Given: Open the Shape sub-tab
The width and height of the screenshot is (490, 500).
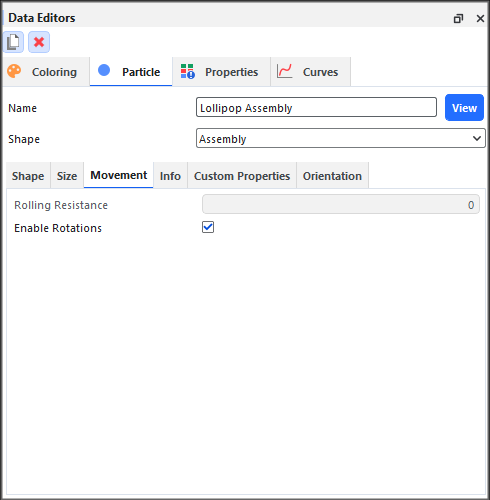Looking at the screenshot, I should click(28, 176).
